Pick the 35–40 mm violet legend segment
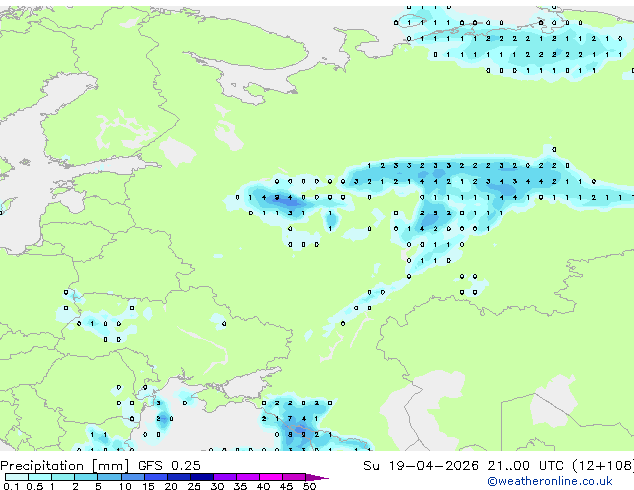 coord(248,477)
